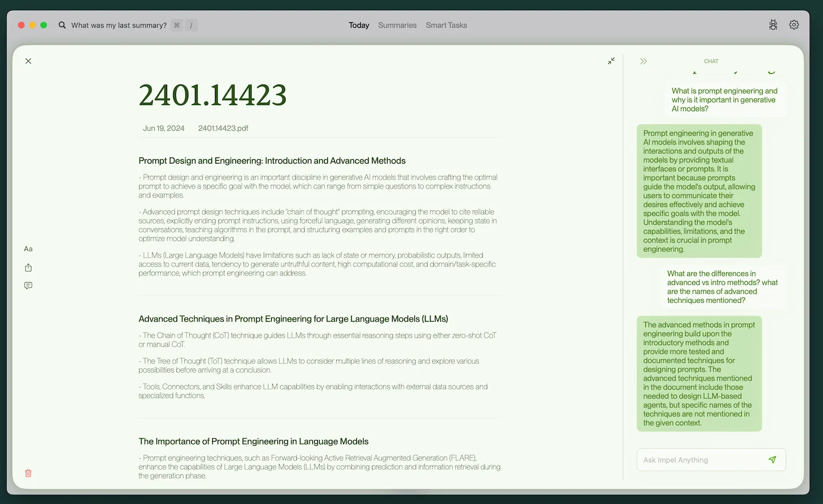Collapse the chat panel with double chevron
The width and height of the screenshot is (823, 504).
pyautogui.click(x=643, y=61)
